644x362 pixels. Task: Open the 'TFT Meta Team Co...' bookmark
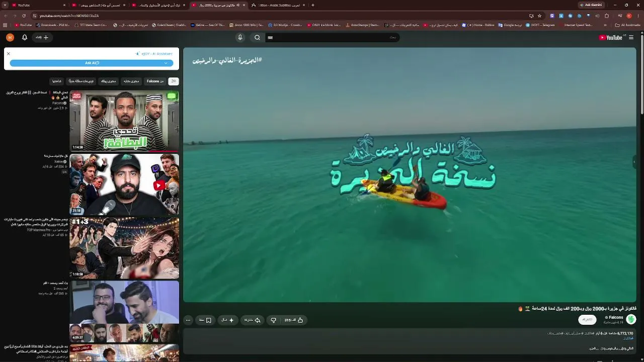click(x=91, y=25)
